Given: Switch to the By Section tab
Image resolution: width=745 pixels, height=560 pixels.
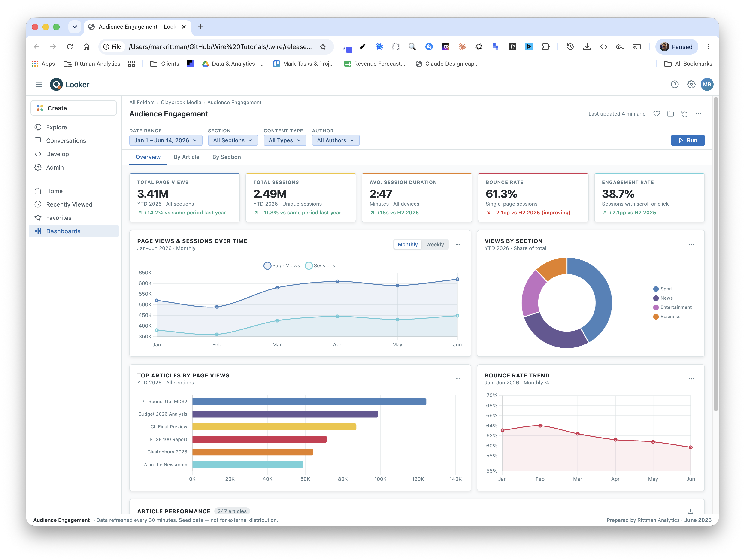Looking at the screenshot, I should pyautogui.click(x=226, y=157).
